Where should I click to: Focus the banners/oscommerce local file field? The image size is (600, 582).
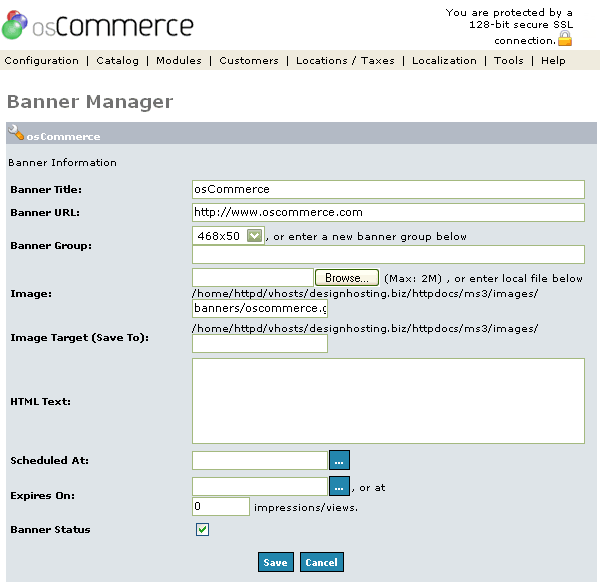260,308
